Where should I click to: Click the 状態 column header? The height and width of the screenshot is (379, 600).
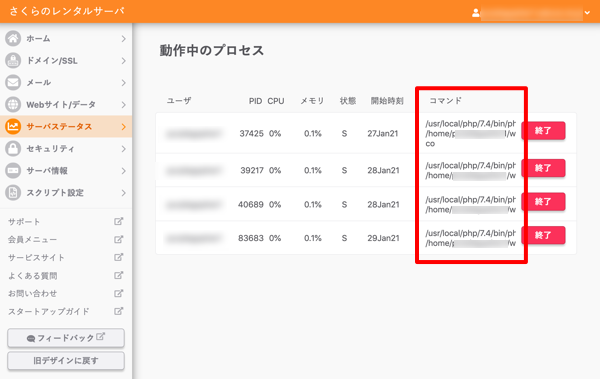[x=348, y=101]
